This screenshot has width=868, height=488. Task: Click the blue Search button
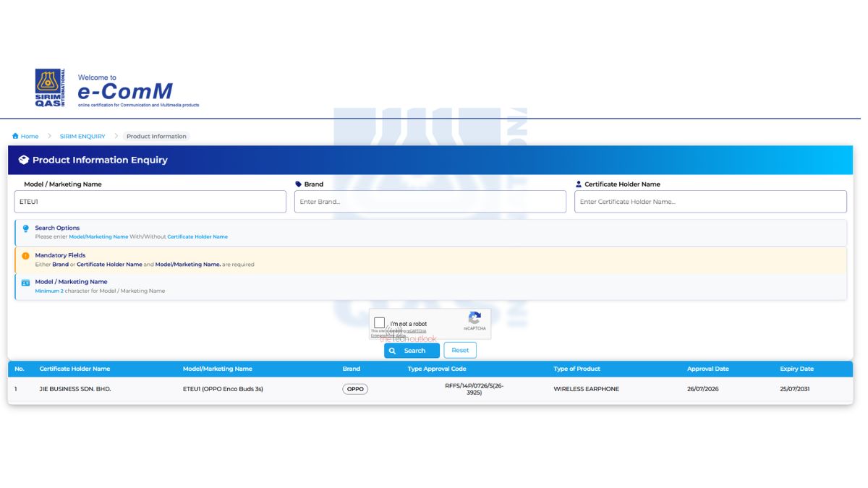click(412, 351)
